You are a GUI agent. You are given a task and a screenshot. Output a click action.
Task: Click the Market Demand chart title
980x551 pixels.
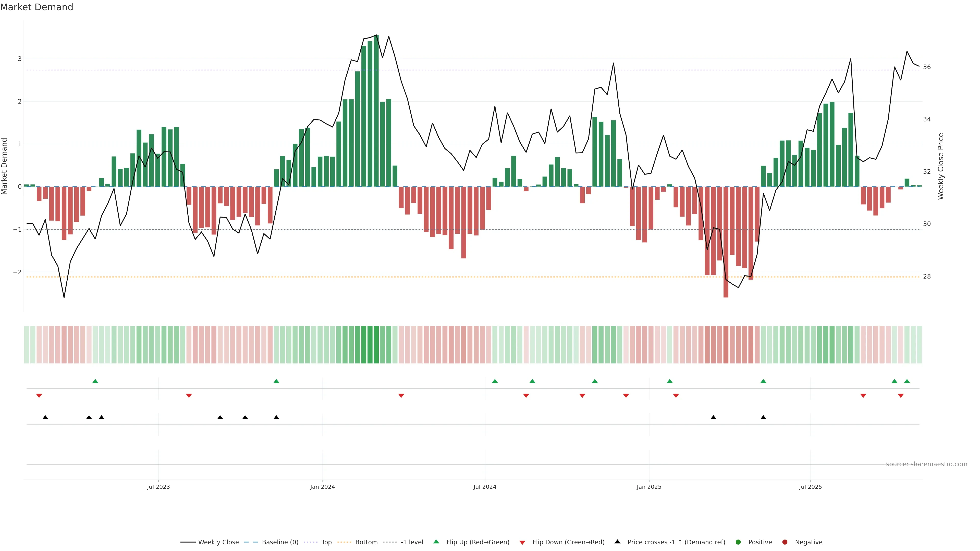tap(36, 7)
